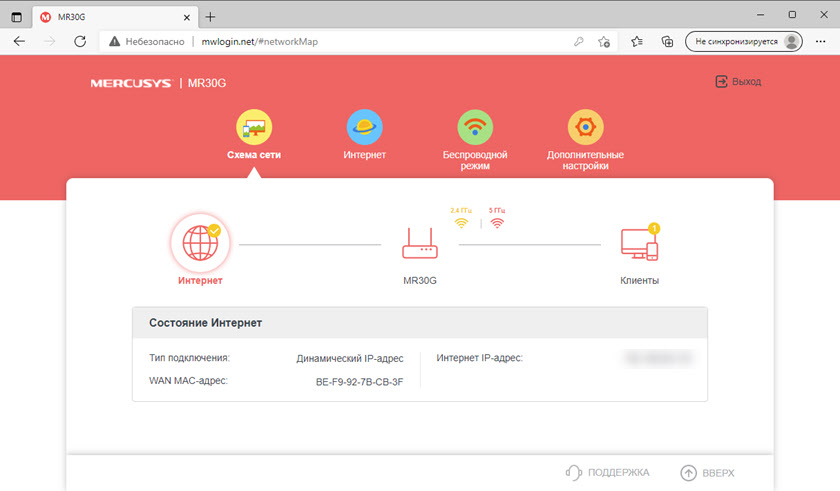
Task: Open a new browser tab
Action: click(x=211, y=17)
